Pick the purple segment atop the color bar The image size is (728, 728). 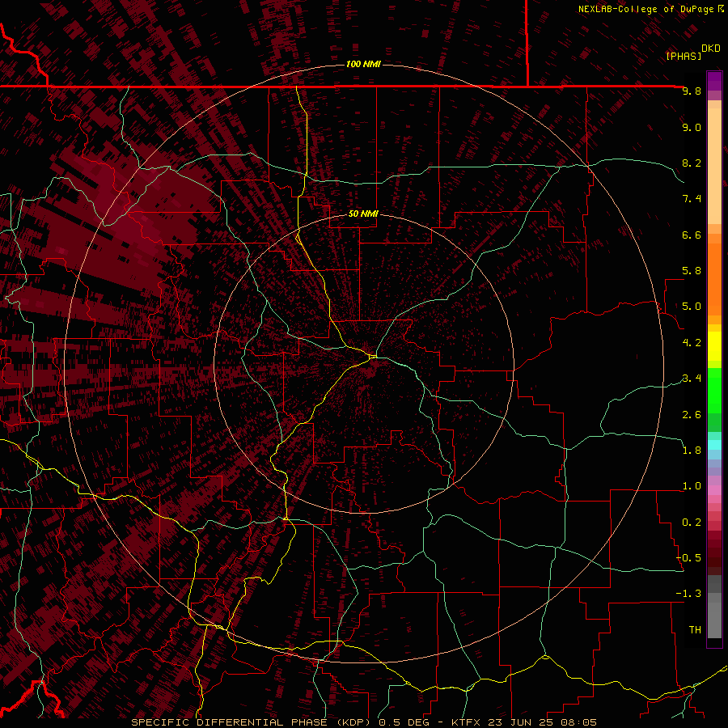click(x=714, y=81)
